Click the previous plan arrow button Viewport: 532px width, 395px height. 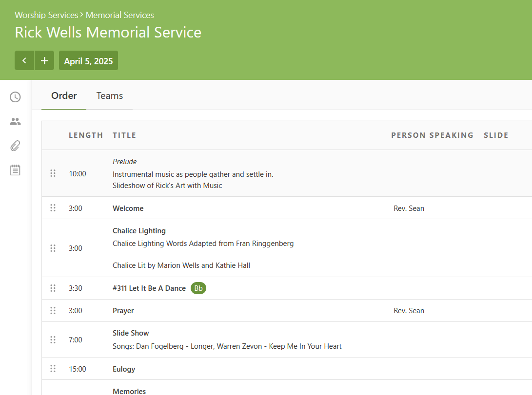pyautogui.click(x=24, y=61)
